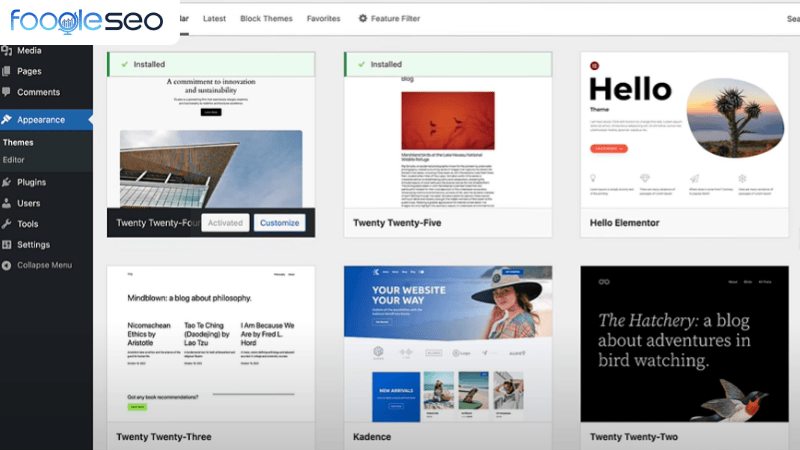Open Twenty Twenty-Two theme thumbnail
800x450 pixels.
pyautogui.click(x=685, y=344)
